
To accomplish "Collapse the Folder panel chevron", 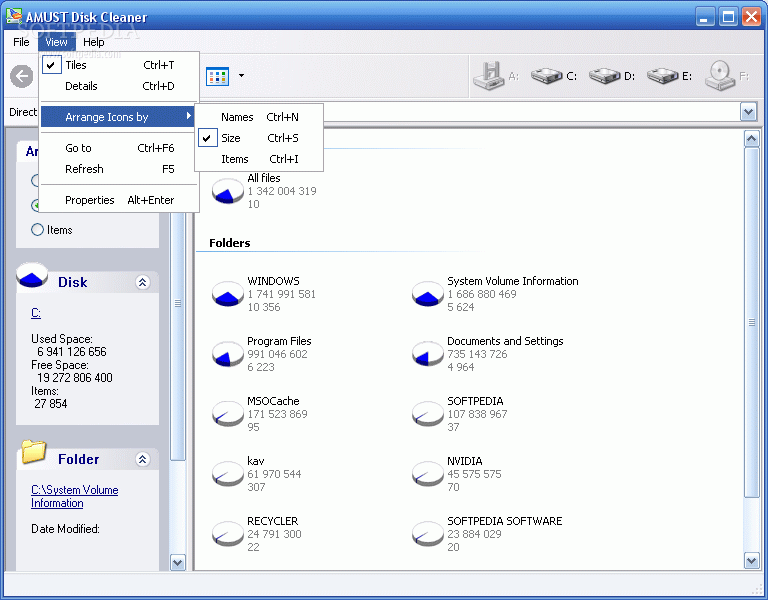I will click(x=143, y=459).
